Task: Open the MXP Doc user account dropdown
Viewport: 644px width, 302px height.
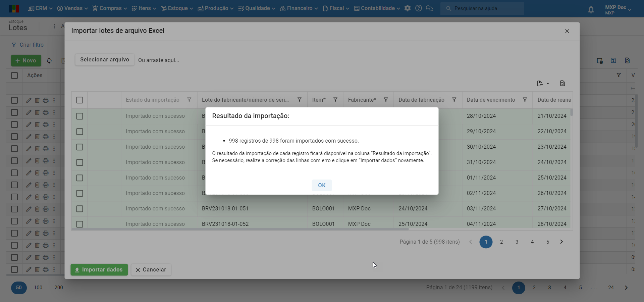Action: (x=618, y=10)
